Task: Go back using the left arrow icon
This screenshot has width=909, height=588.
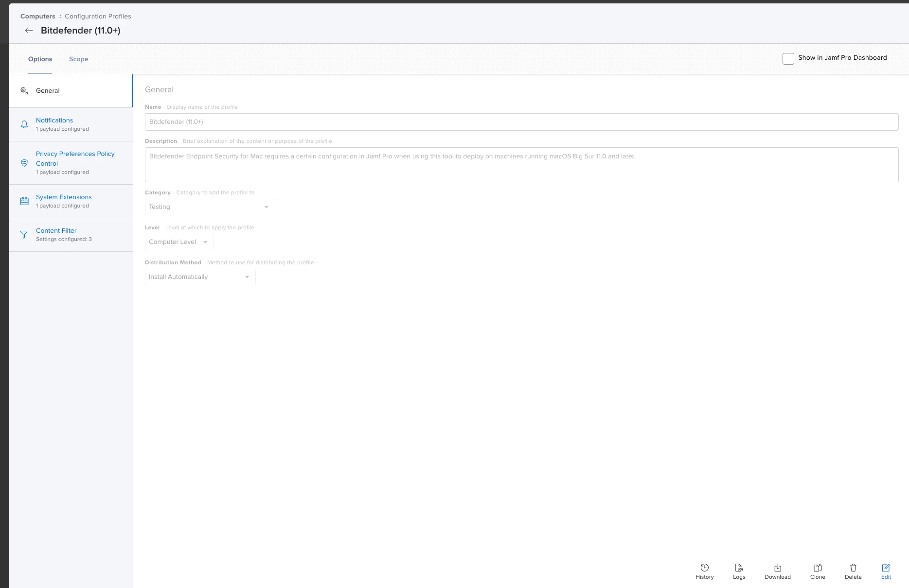Action: coord(29,31)
